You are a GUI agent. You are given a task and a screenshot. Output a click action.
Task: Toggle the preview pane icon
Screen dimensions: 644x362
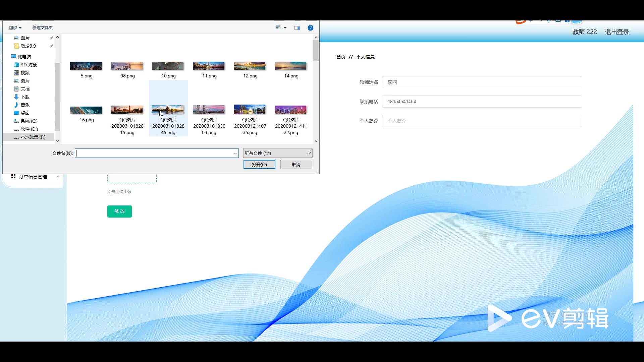pos(297,28)
